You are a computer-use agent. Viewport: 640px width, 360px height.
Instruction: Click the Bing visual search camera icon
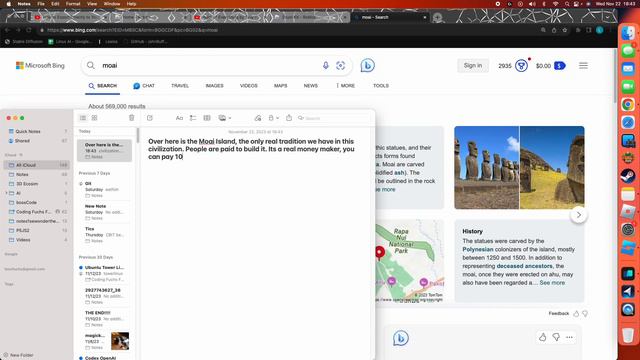340,65
